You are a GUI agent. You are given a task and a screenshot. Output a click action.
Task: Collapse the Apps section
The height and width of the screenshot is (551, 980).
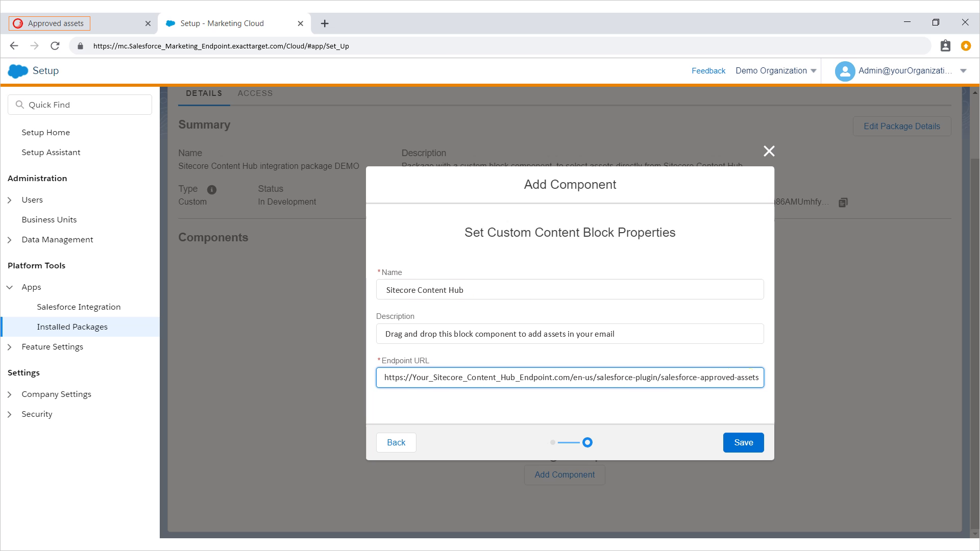click(10, 287)
